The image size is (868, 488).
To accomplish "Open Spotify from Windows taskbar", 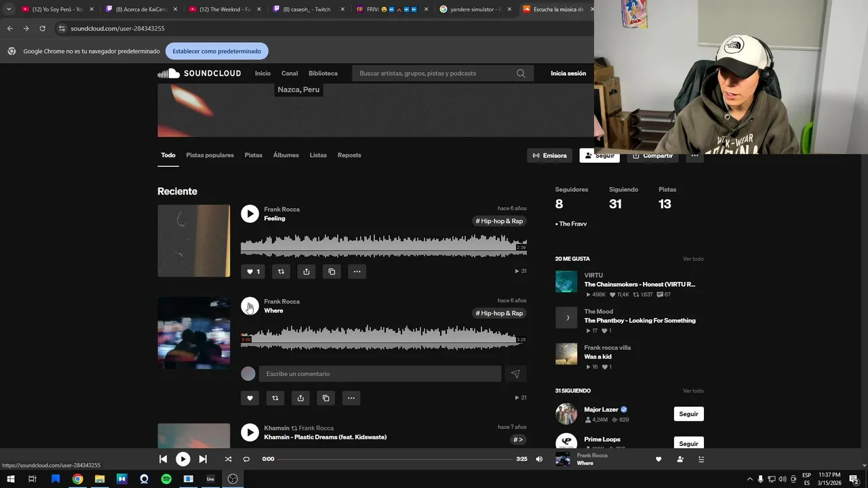I will [x=166, y=479].
